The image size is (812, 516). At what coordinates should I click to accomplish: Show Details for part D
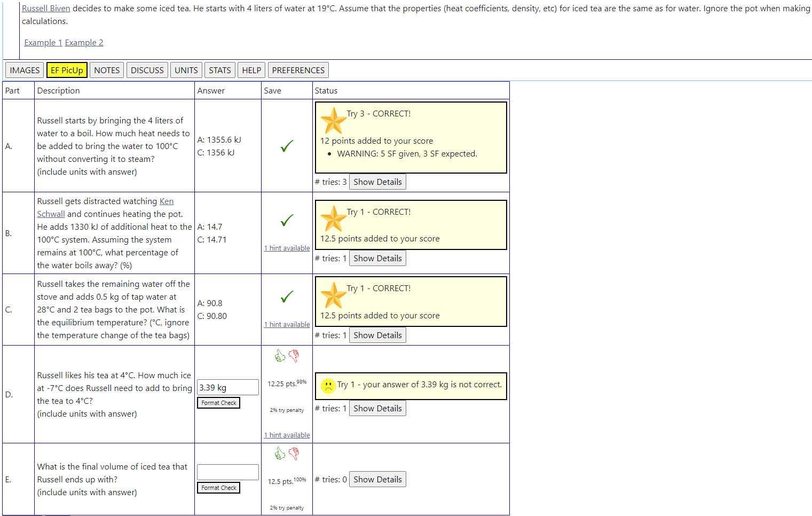click(x=377, y=408)
